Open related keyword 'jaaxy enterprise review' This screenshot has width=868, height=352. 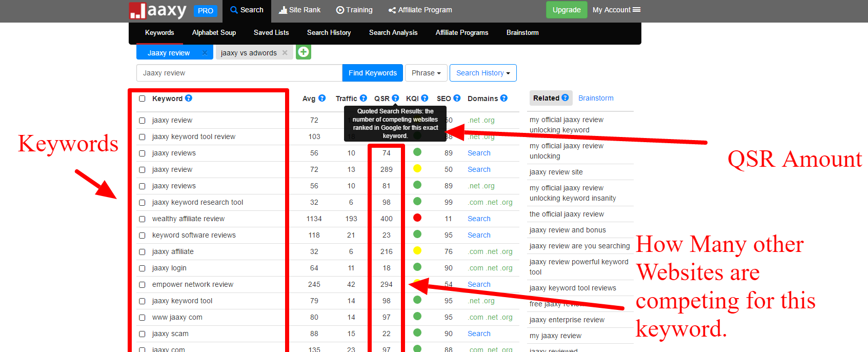(567, 320)
